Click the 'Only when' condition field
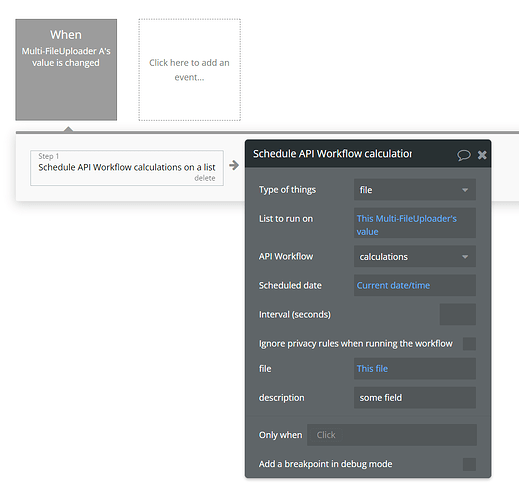This screenshot has width=519, height=500. coord(392,435)
